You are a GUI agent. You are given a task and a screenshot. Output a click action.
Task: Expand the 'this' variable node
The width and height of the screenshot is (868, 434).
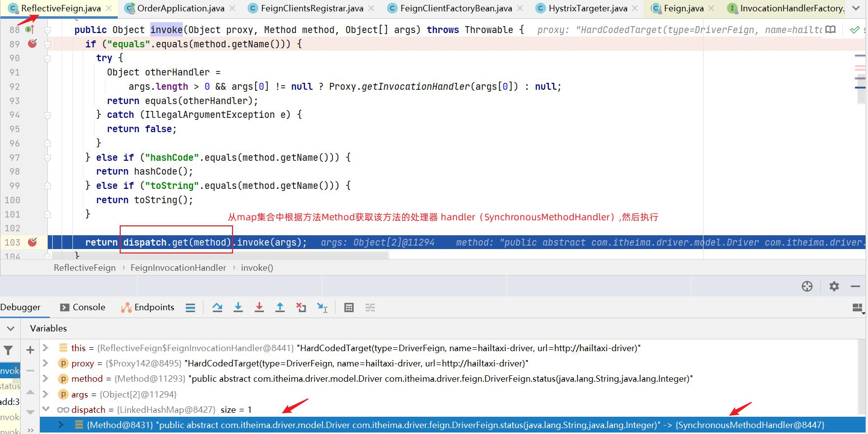click(46, 348)
